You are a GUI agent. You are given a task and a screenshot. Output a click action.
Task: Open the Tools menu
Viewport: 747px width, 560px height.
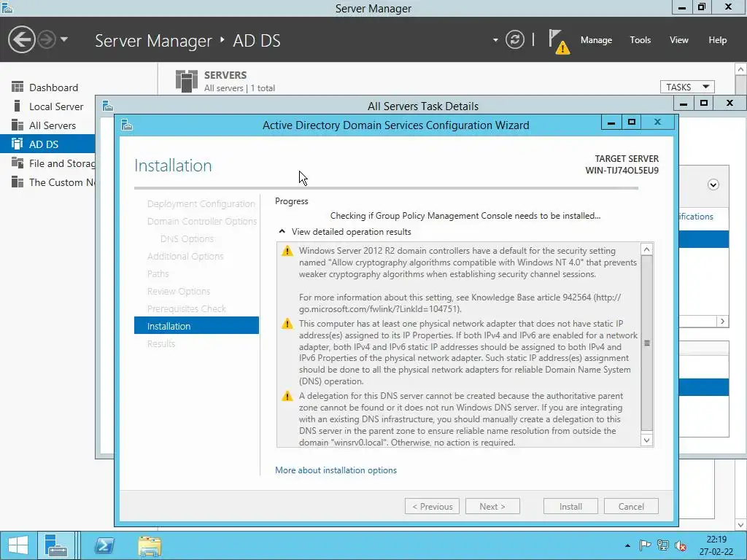[x=640, y=40]
